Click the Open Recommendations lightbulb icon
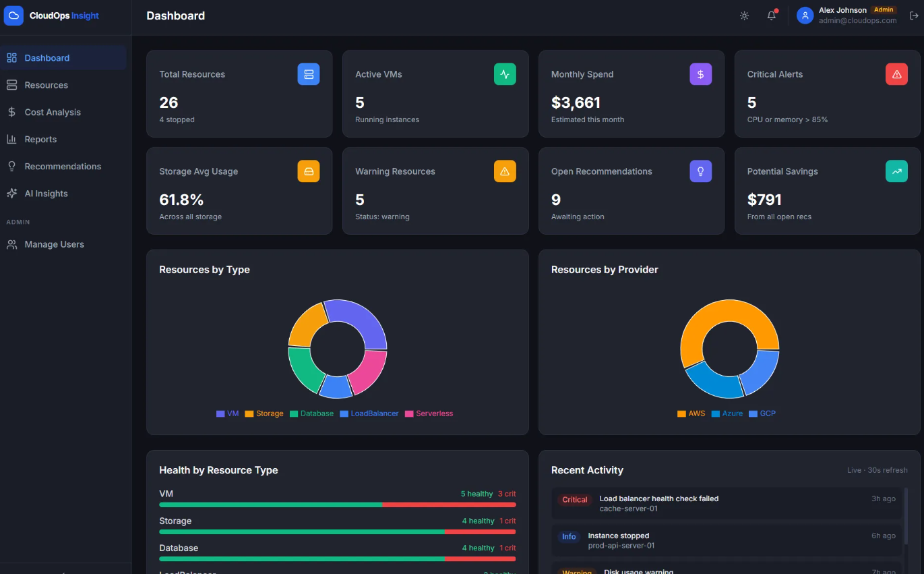The height and width of the screenshot is (574, 924). tap(700, 171)
